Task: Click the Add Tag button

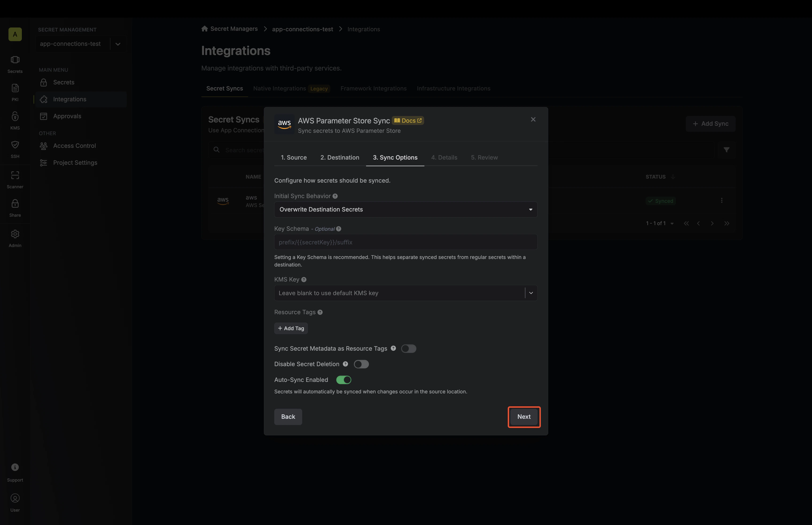Action: coord(291,328)
